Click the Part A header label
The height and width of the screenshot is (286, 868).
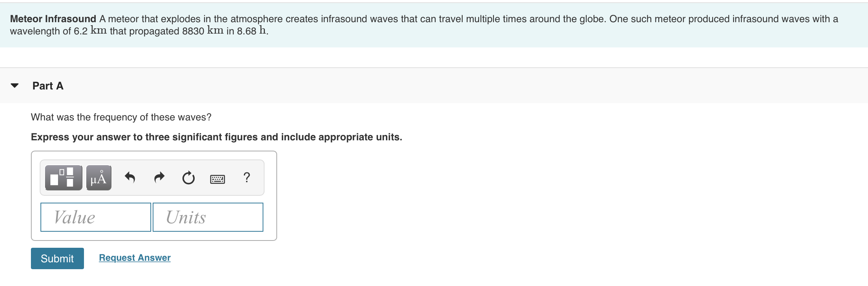coord(47,86)
